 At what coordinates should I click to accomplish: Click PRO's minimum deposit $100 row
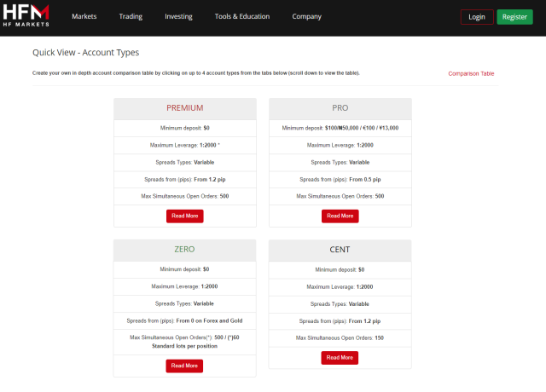[x=340, y=128]
